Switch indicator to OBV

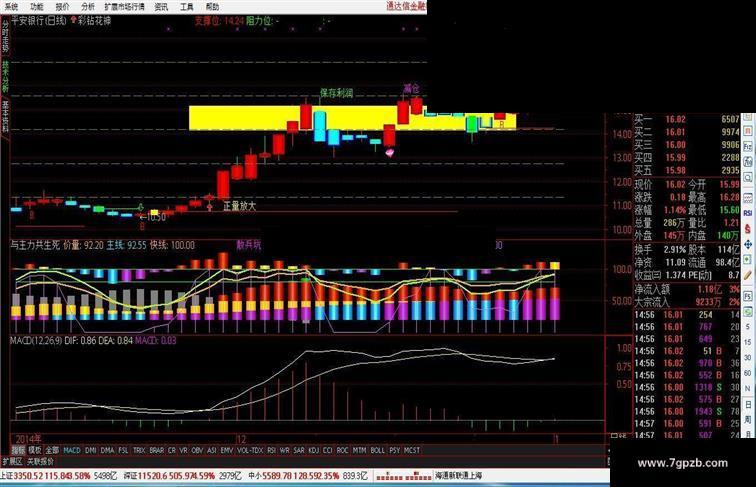coord(197,450)
